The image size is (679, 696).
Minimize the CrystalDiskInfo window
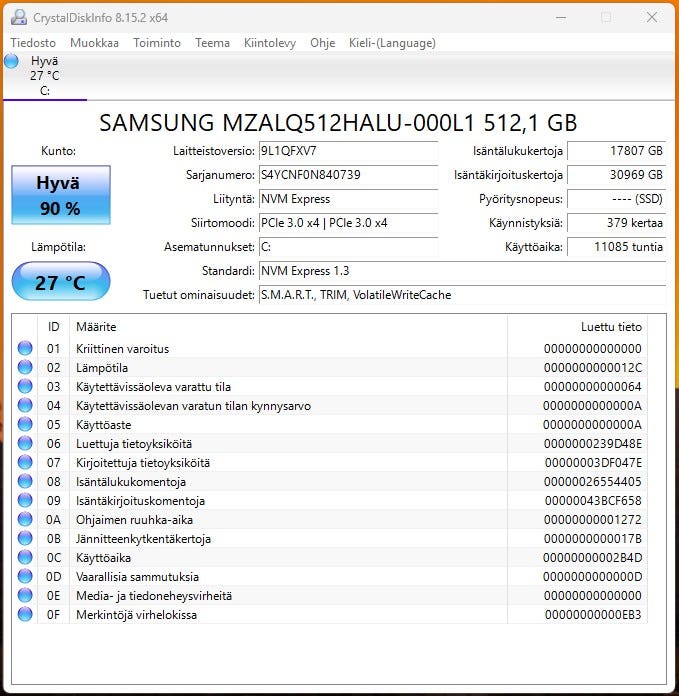coord(561,17)
